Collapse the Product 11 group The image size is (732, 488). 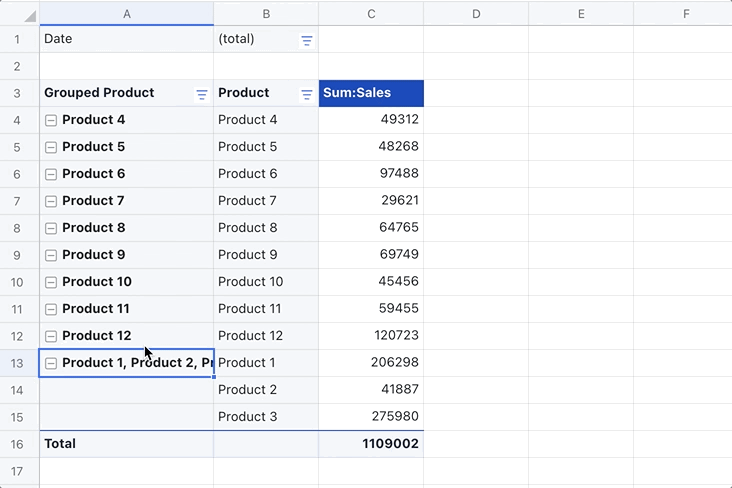tap(51, 309)
